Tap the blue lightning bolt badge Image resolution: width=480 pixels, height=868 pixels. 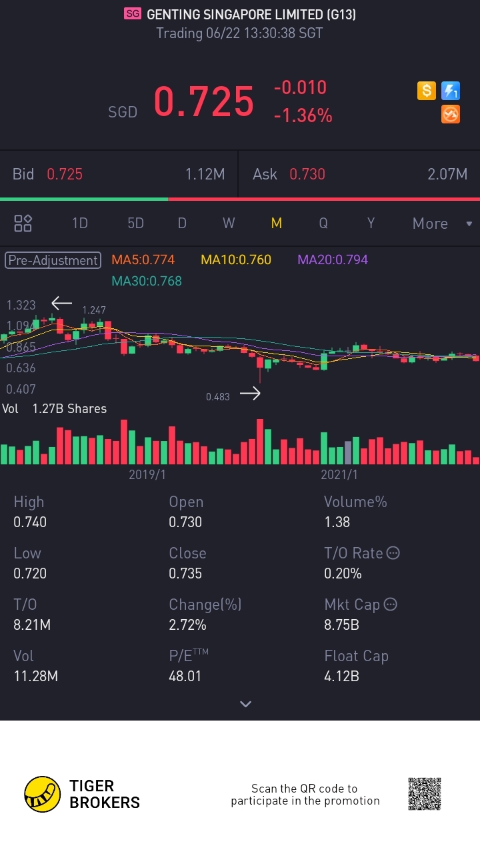tap(451, 91)
